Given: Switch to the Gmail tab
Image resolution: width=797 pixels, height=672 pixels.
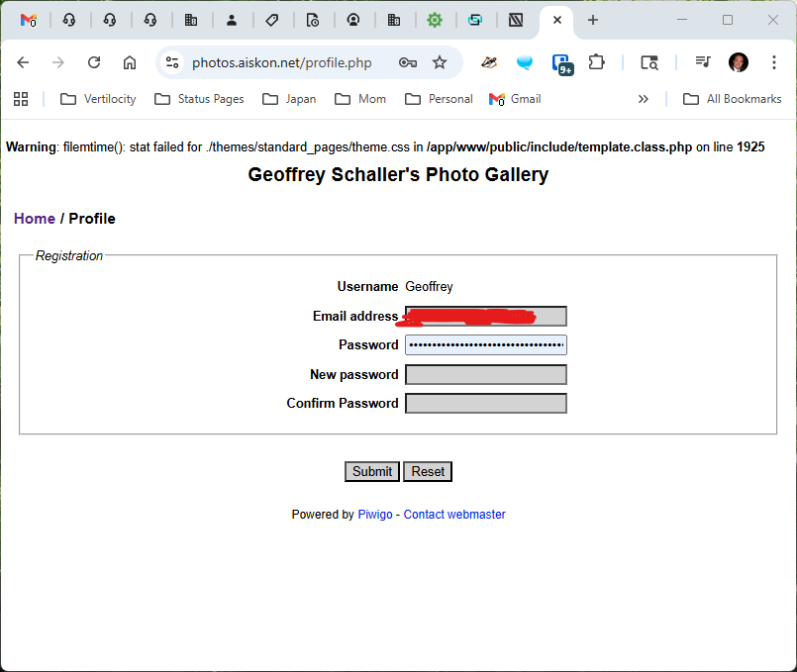Looking at the screenshot, I should (x=29, y=20).
